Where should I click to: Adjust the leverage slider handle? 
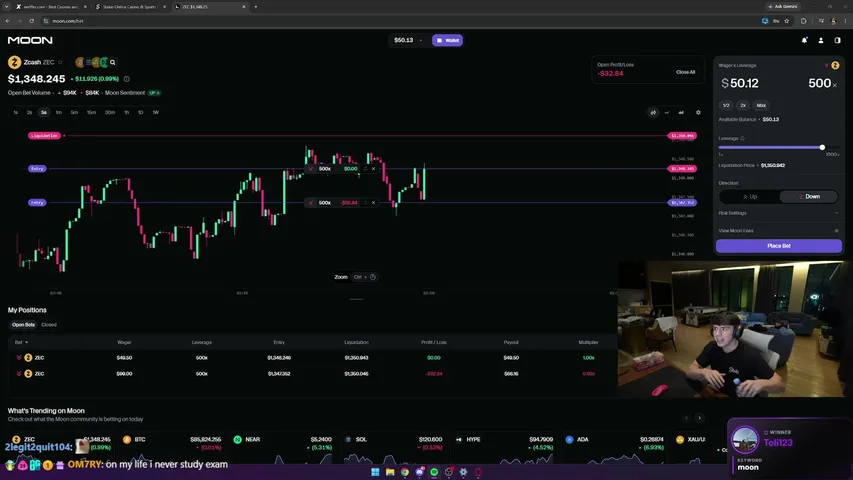point(822,147)
